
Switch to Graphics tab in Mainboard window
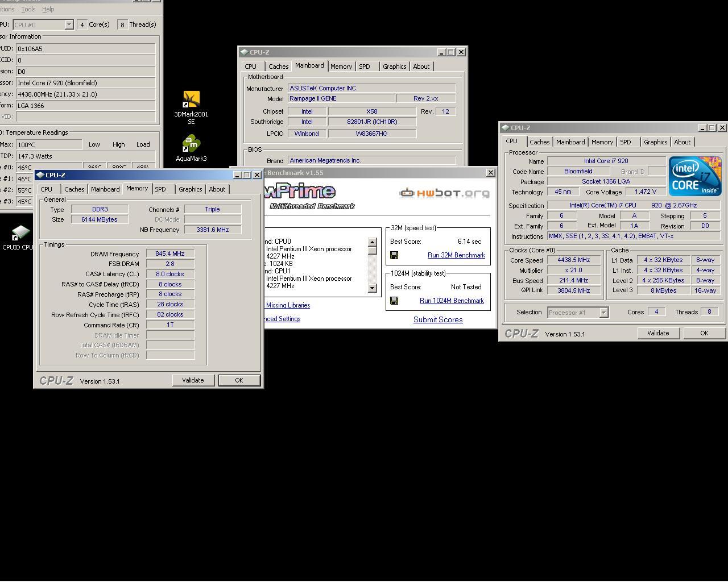(394, 66)
